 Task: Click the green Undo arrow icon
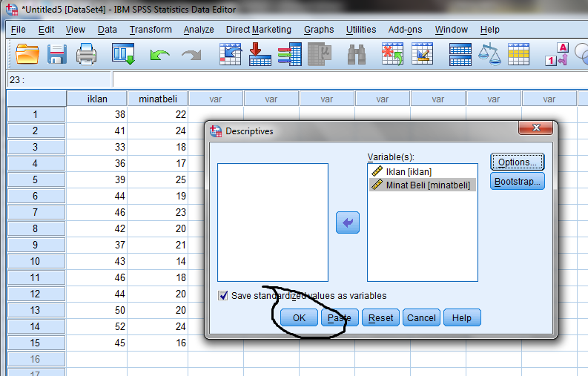click(x=159, y=55)
